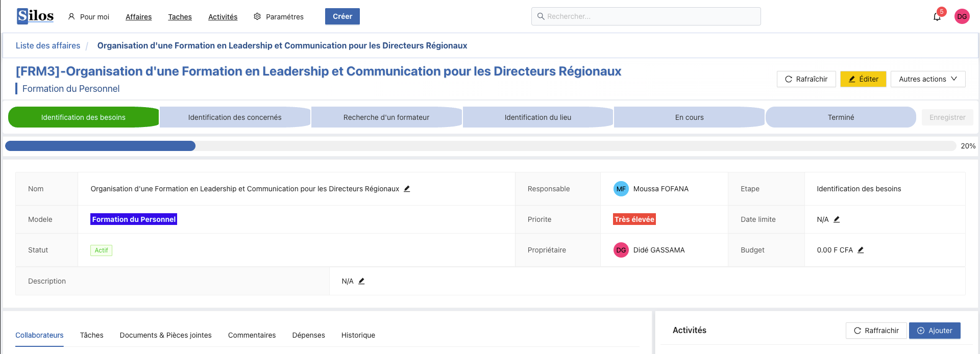Click the yellow Éditer button
980x354 pixels.
tap(863, 79)
